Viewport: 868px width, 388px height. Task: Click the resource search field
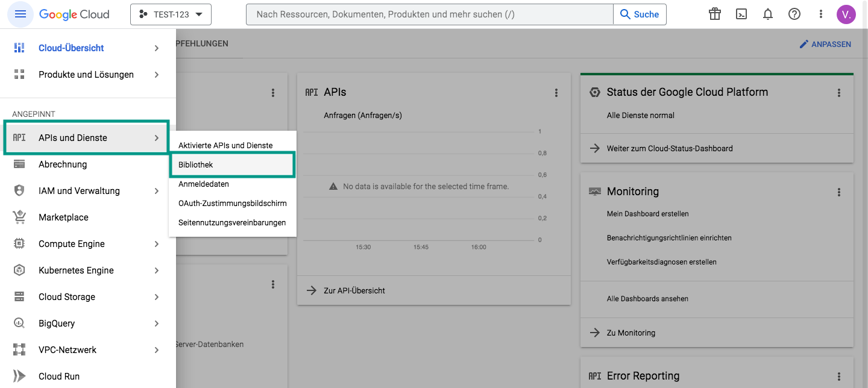[429, 14]
